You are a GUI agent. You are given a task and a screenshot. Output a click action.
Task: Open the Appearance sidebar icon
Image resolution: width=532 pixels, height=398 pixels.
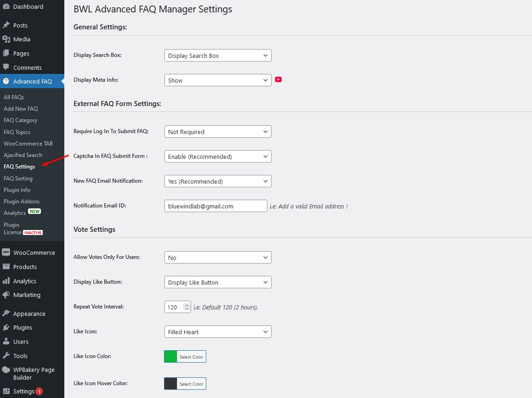[6, 313]
